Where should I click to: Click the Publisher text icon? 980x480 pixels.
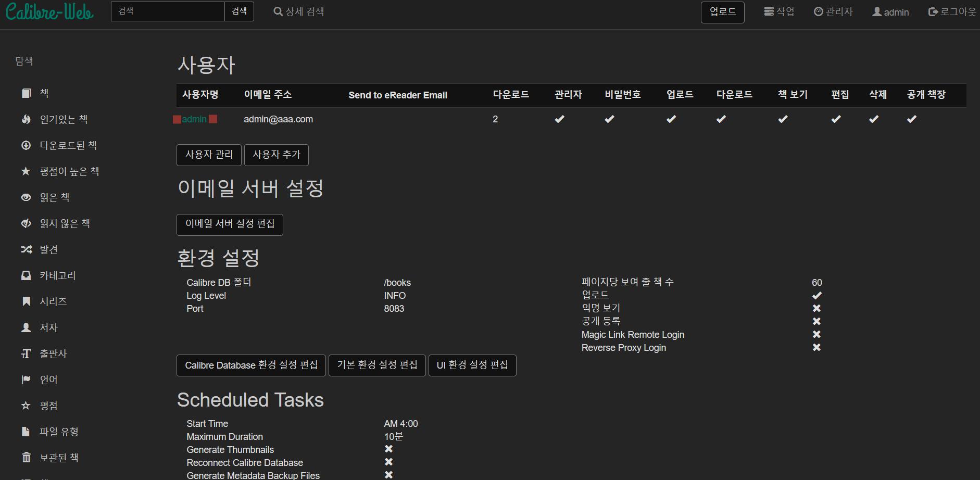coord(26,353)
